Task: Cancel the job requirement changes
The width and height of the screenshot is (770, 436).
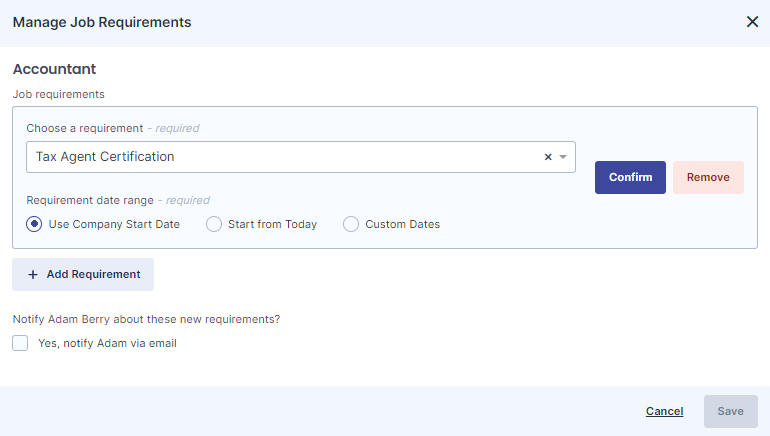Action: [x=664, y=411]
